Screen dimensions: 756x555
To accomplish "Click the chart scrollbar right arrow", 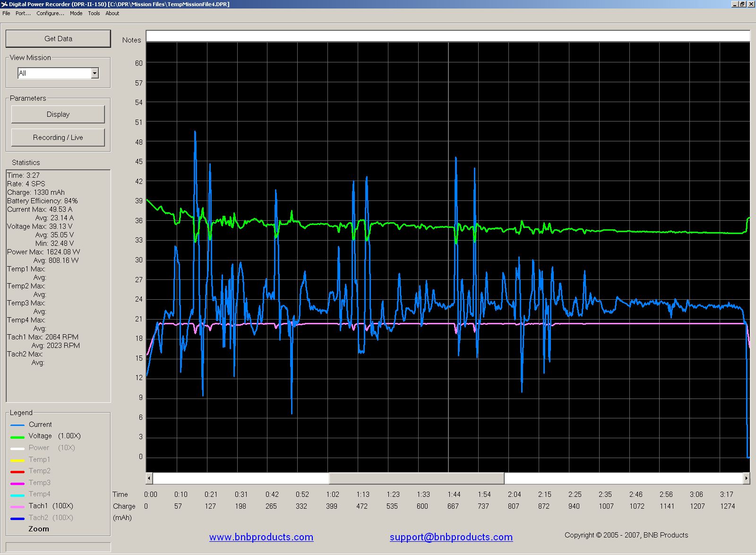I will coord(746,478).
